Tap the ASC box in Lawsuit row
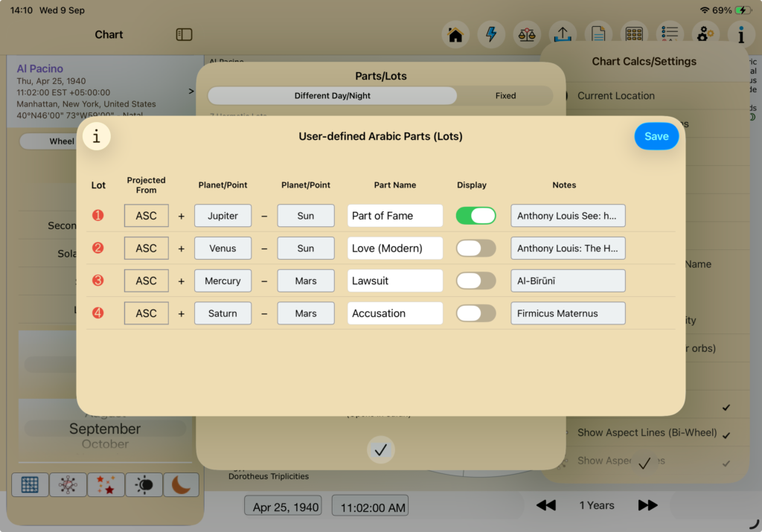Viewport: 762px width, 532px height. pos(147,281)
